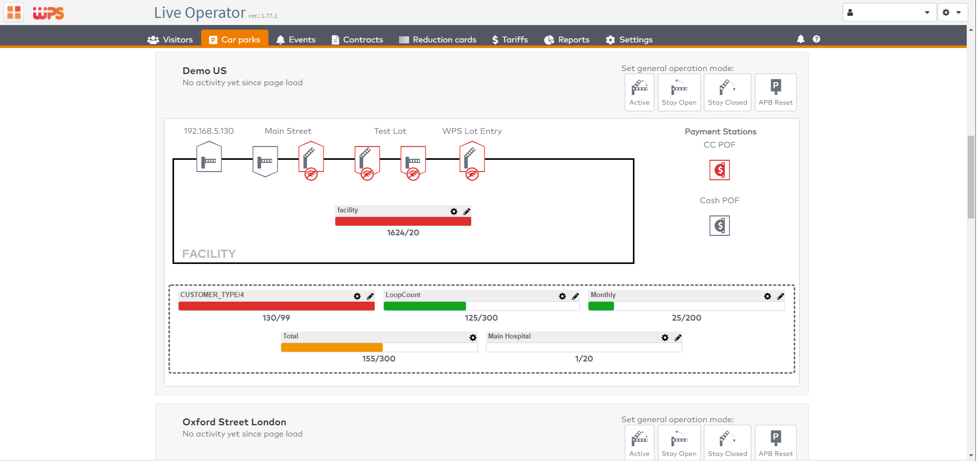Go to the Contracts tab

coord(357,39)
